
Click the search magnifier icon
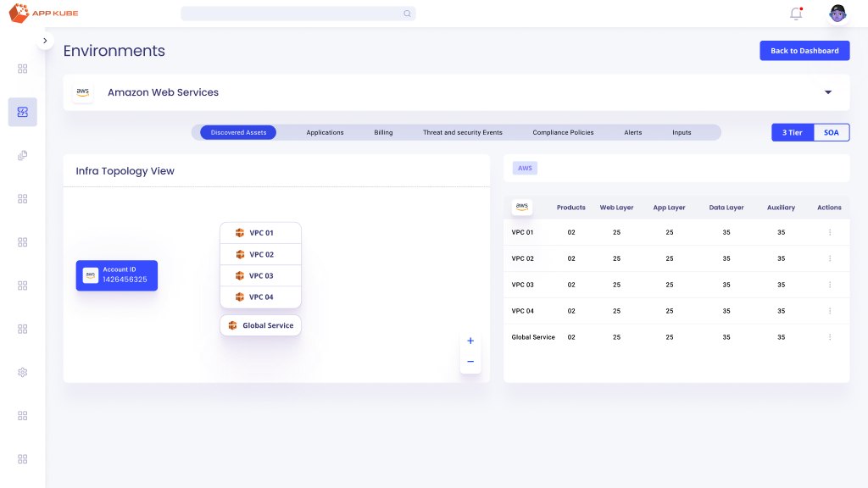(x=407, y=14)
